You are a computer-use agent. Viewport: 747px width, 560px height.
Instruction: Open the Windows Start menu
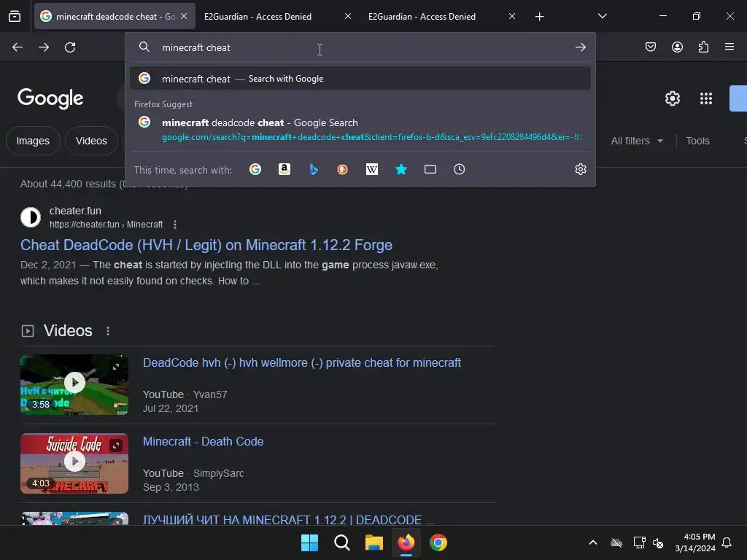pyautogui.click(x=309, y=542)
